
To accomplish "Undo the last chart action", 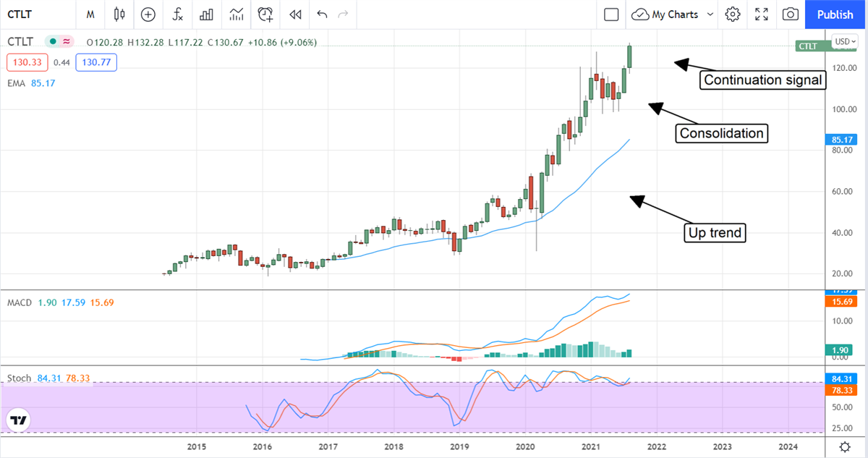I will point(322,14).
